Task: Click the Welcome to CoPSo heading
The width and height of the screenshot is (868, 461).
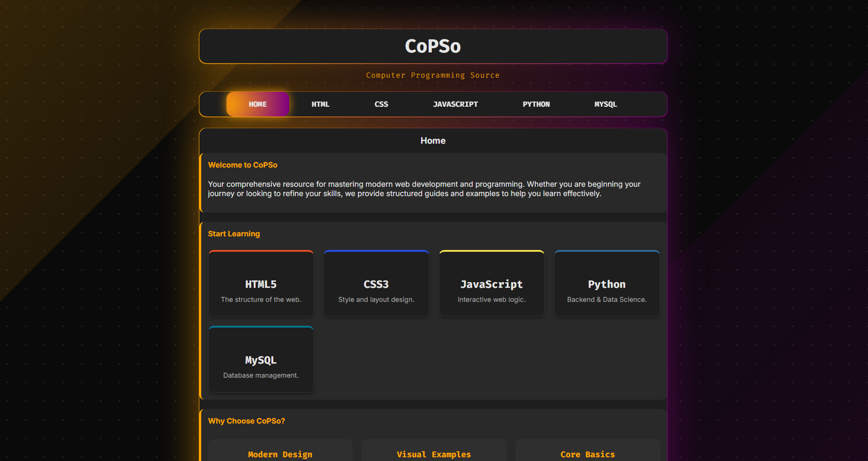Action: [243, 165]
